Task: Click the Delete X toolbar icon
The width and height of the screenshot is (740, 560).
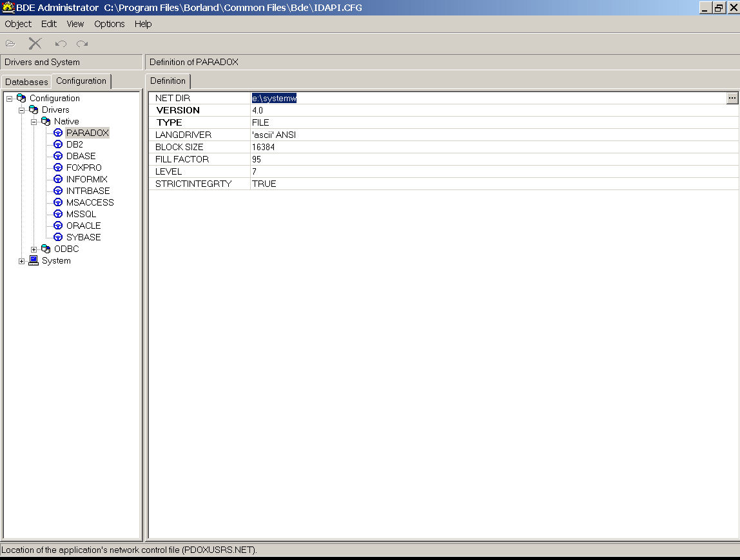Action: click(35, 43)
